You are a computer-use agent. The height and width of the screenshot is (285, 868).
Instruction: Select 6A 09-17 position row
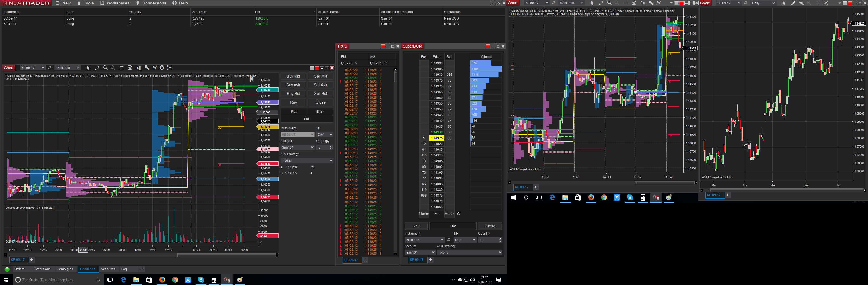253,24
